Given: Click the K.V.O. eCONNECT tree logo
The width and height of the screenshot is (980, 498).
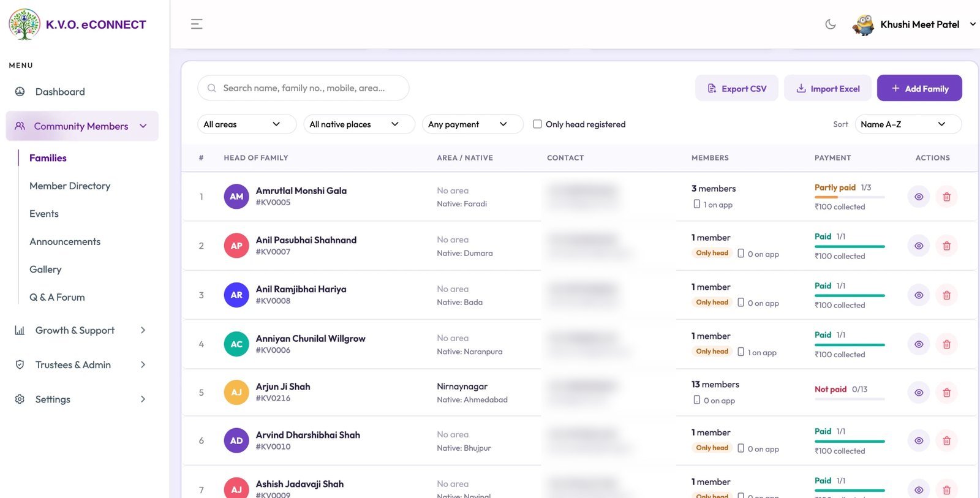Looking at the screenshot, I should 24,25.
